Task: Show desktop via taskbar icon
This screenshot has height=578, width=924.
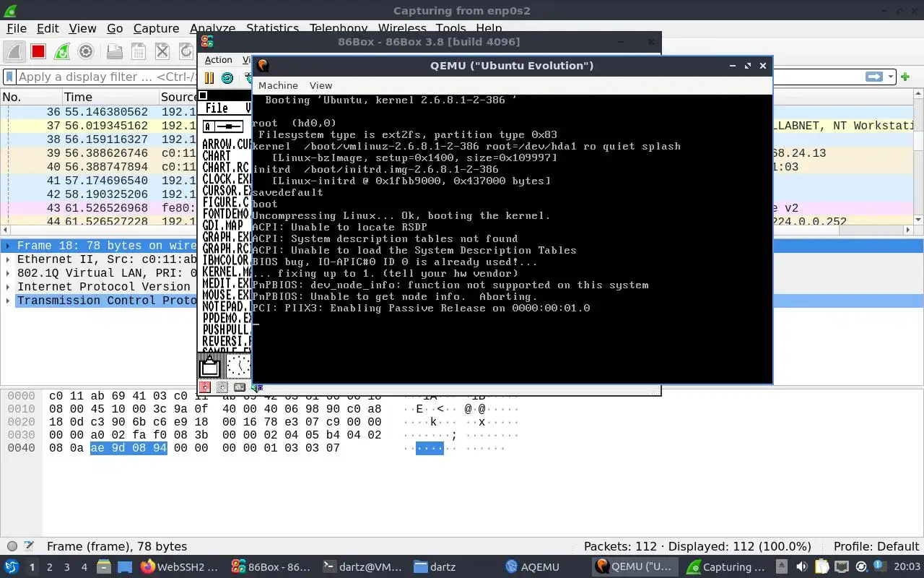Action: click(124, 567)
